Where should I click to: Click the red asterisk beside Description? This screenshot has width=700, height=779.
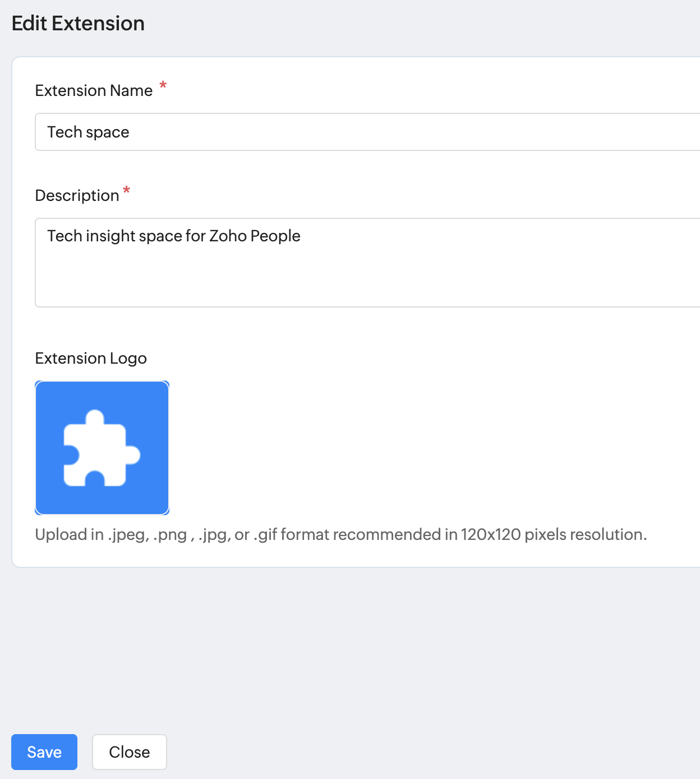pos(127,191)
